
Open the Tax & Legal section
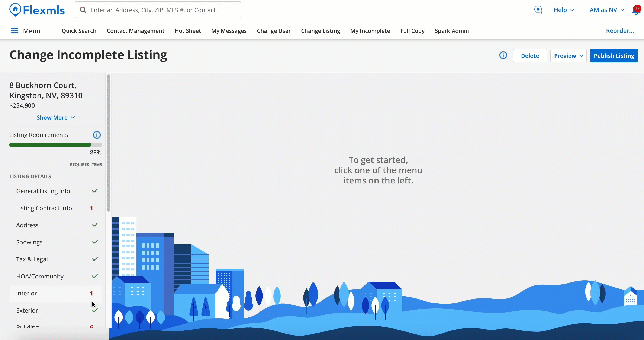pos(55,259)
